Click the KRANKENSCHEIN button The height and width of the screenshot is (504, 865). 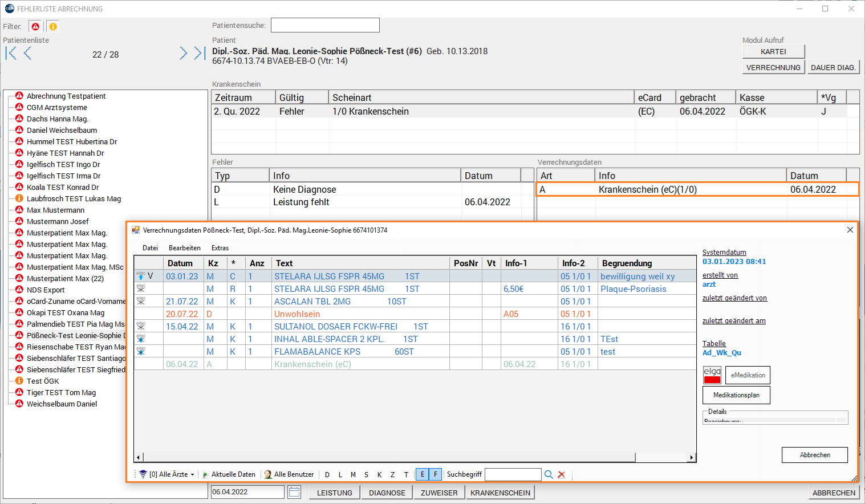500,493
